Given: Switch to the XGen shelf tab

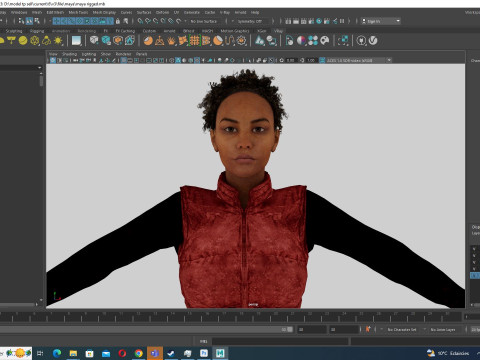Looking at the screenshot, I should pos(262,31).
